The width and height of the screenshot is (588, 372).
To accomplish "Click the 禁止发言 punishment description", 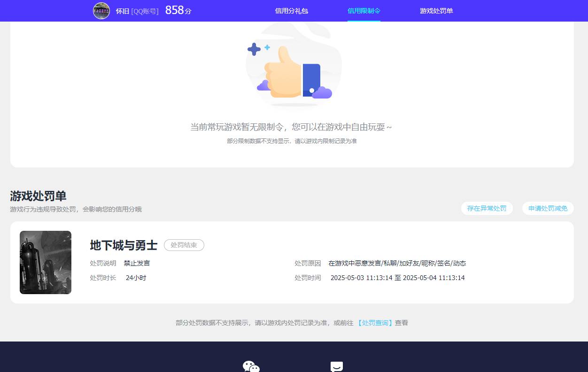I will (x=136, y=263).
